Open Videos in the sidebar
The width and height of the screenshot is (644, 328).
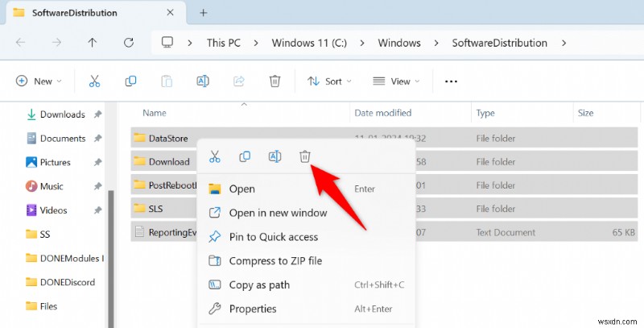47,210
